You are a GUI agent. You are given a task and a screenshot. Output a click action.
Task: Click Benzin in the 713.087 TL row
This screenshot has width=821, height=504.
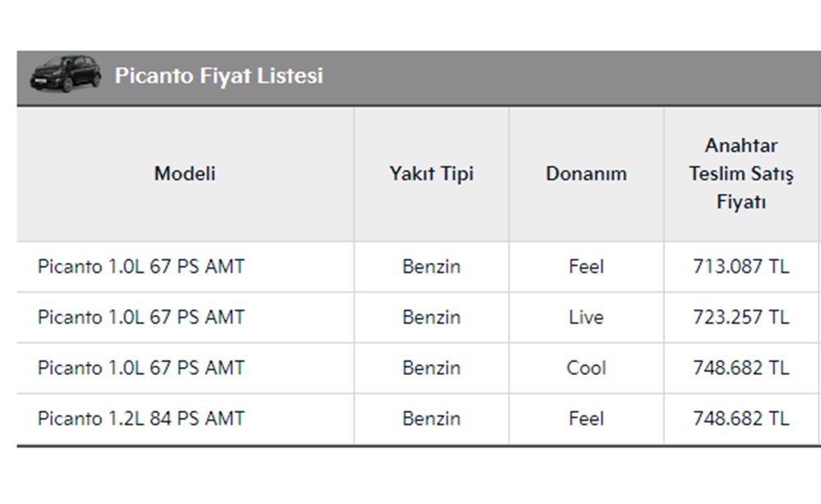point(431,267)
